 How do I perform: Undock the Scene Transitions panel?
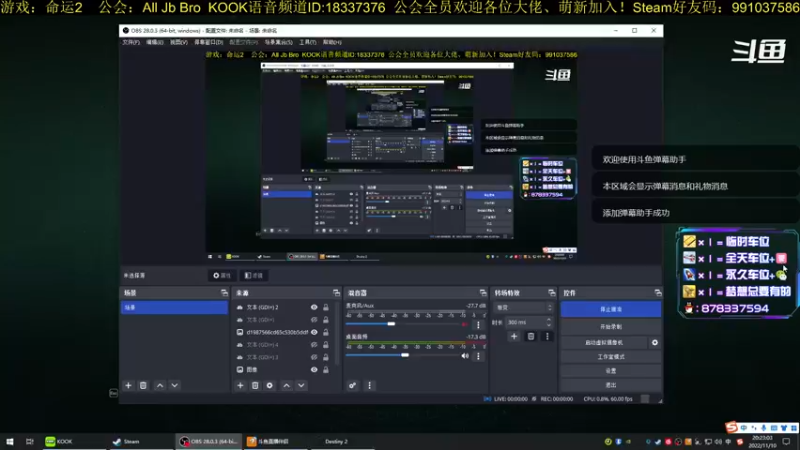[x=552, y=293]
